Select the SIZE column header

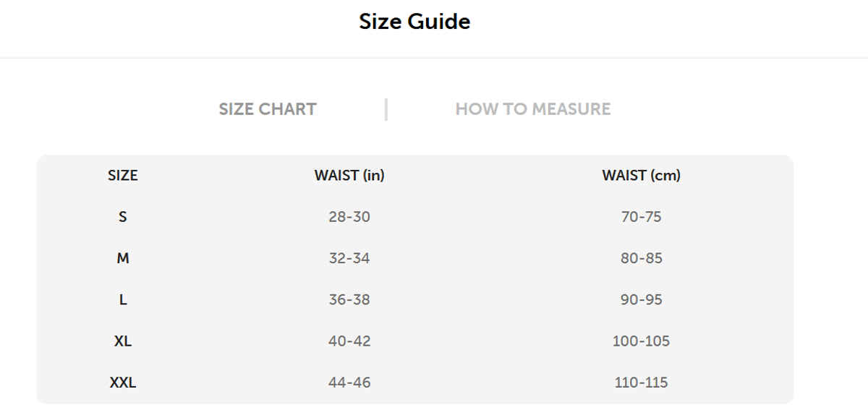click(123, 175)
